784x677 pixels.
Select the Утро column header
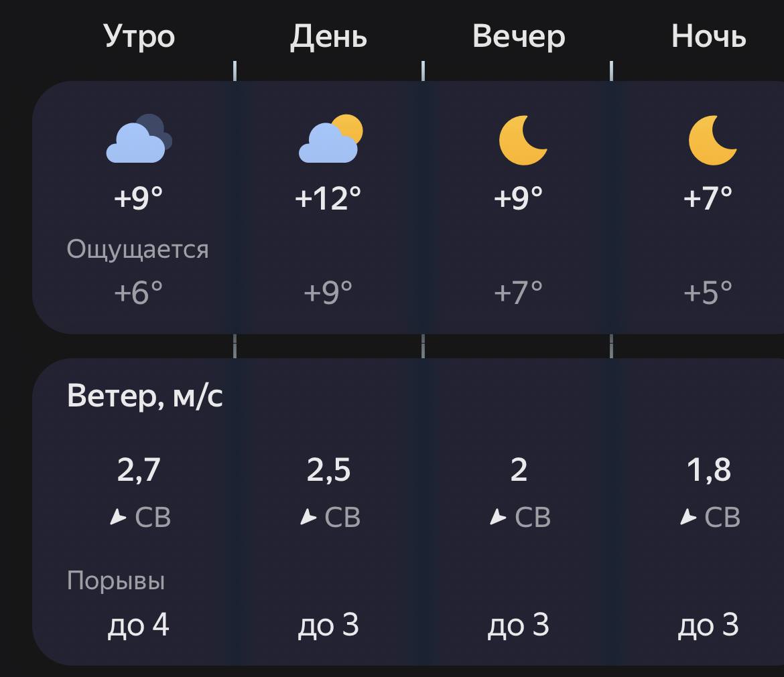(139, 36)
